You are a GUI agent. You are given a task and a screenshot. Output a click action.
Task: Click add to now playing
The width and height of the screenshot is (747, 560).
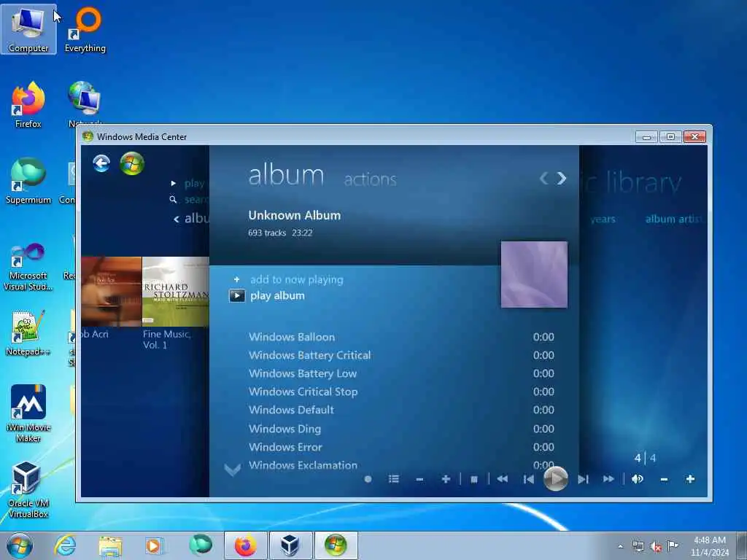tap(296, 279)
